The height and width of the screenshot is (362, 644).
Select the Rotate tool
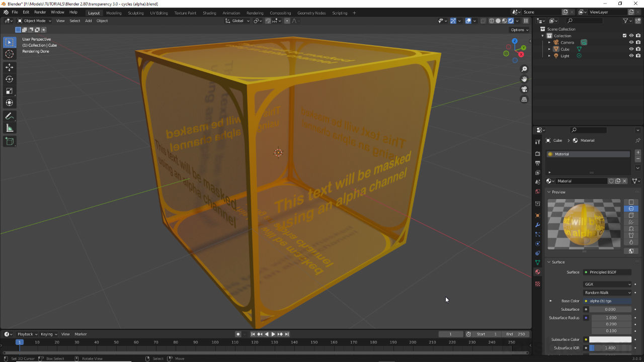[x=9, y=79]
